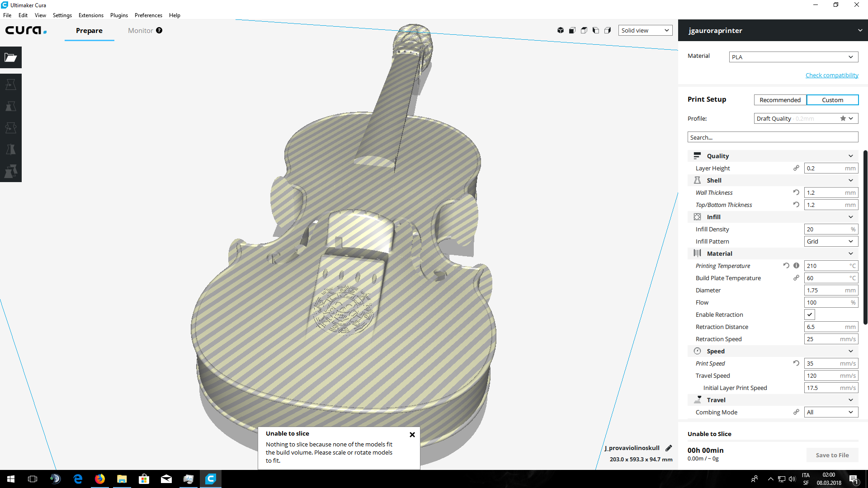The image size is (868, 488).
Task: Reset Print Speed with revert arrow
Action: click(796, 363)
